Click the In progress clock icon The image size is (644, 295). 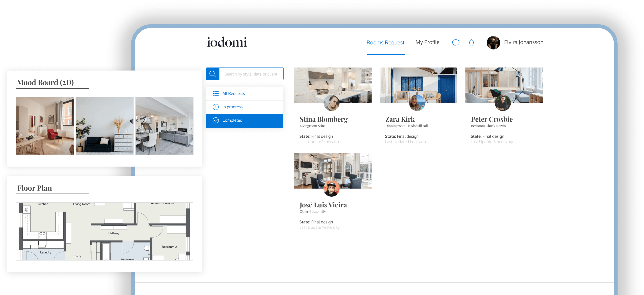click(x=216, y=107)
